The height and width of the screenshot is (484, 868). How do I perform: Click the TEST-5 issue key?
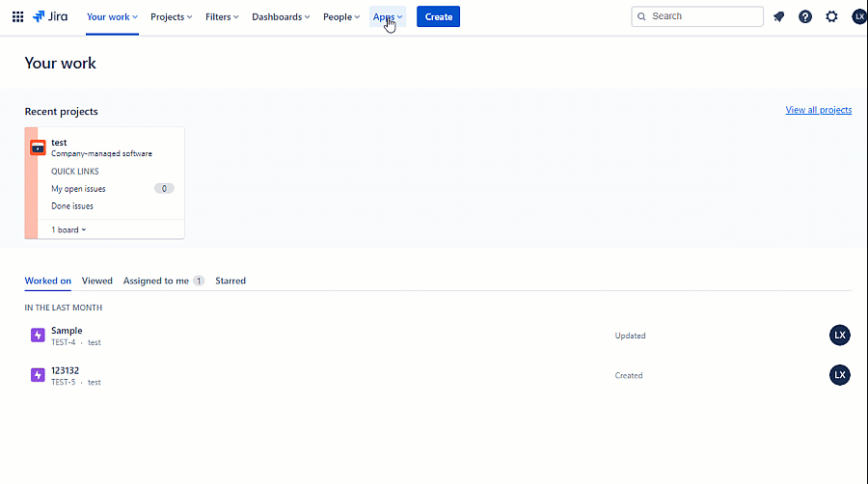point(63,382)
